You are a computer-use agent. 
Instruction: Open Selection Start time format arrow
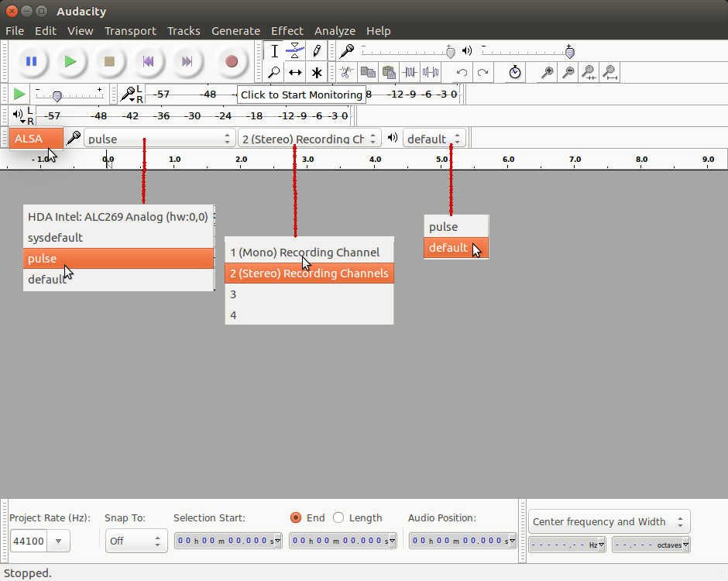click(277, 541)
